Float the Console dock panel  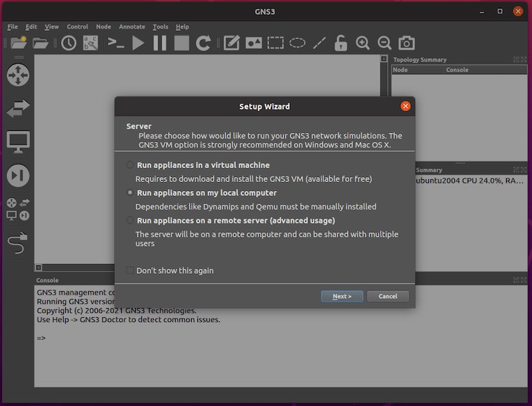516,280
